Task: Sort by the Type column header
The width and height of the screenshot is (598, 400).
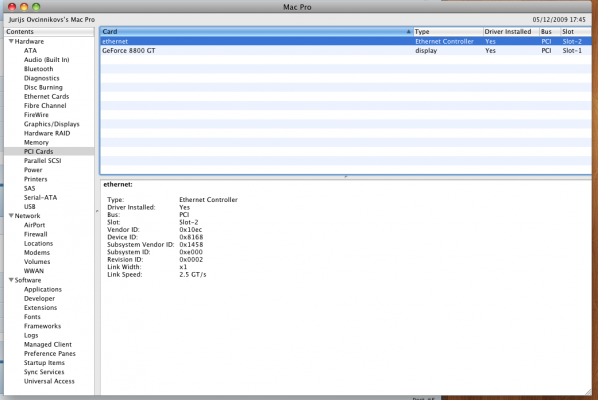Action: coord(448,32)
